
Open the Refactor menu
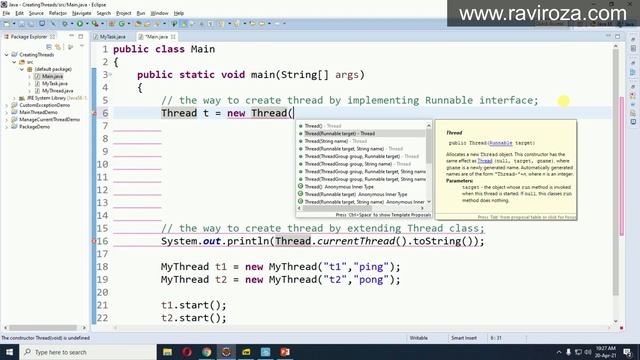click(58, 13)
